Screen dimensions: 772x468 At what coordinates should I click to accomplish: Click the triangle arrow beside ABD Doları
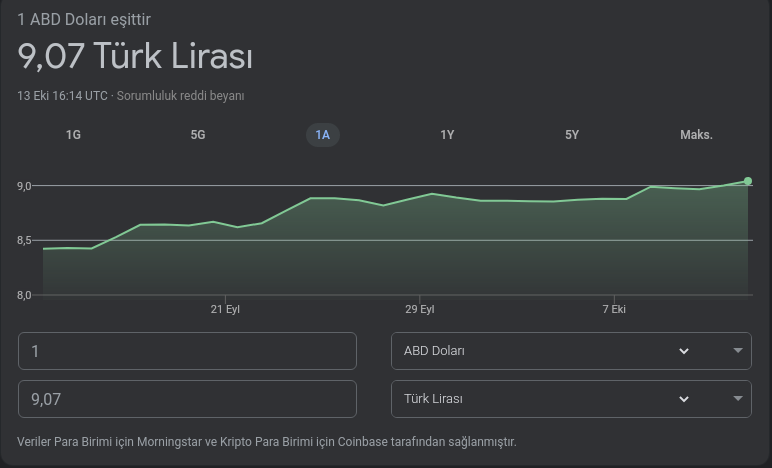coord(738,351)
